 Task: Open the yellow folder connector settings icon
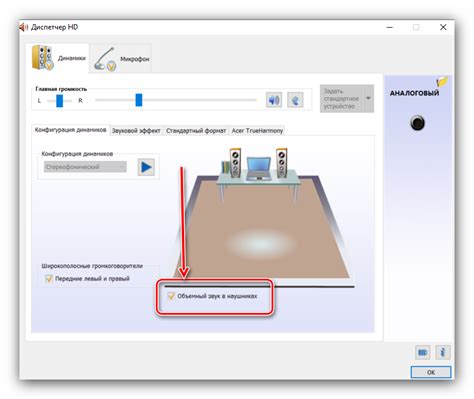tap(442, 81)
